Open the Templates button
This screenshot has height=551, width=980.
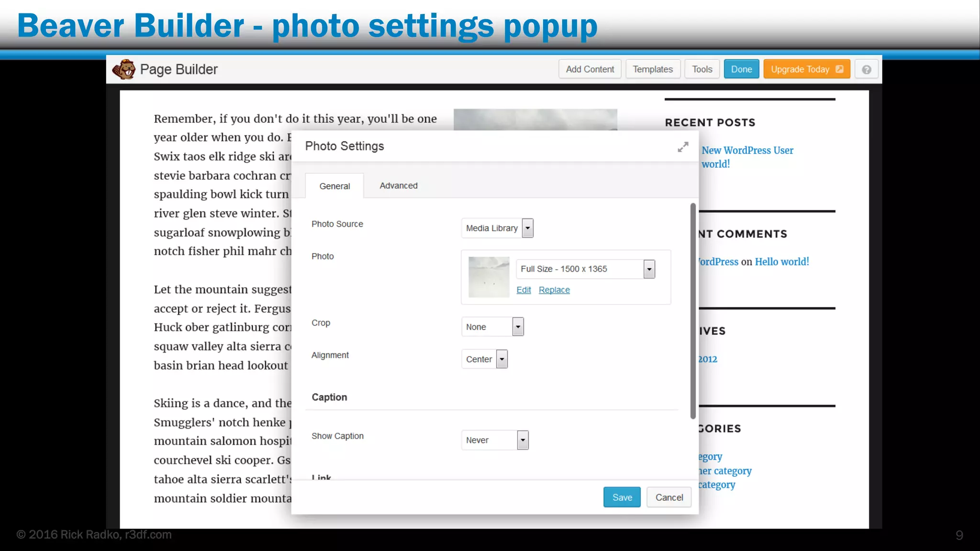653,69
